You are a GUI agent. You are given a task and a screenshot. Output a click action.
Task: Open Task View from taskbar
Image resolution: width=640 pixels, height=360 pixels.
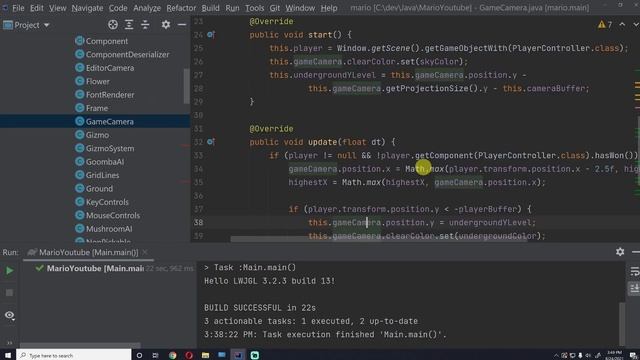coord(155,355)
